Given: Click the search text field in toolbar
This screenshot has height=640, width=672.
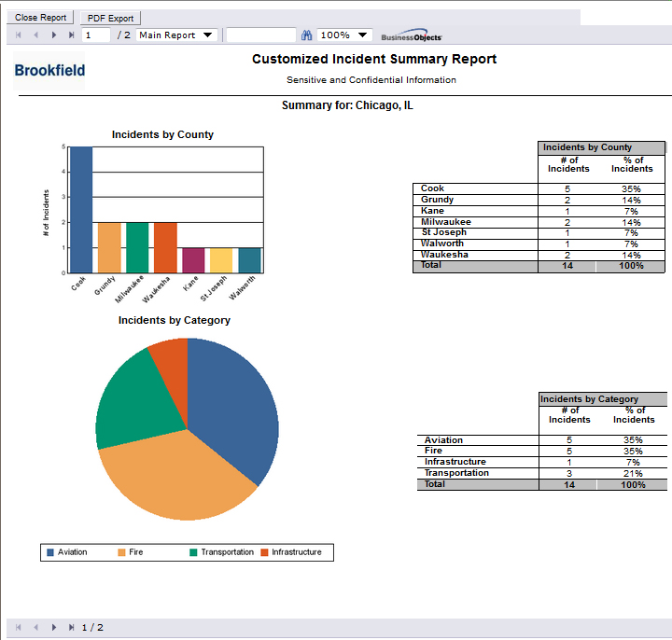Looking at the screenshot, I should pos(260,35).
